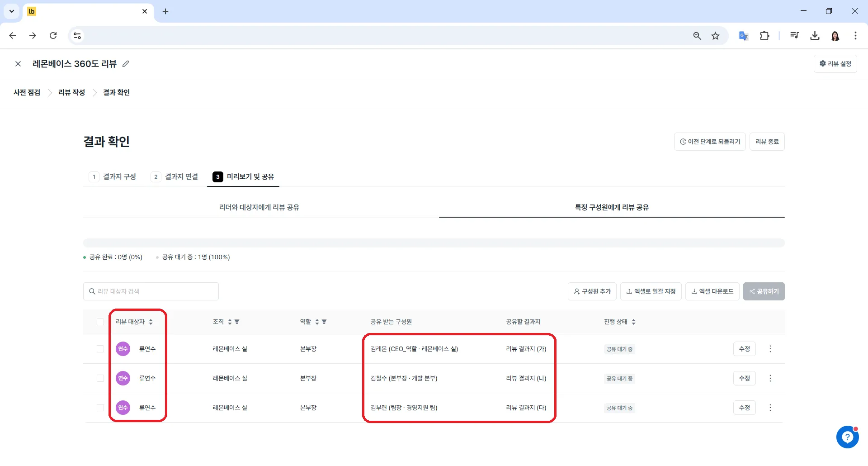The width and height of the screenshot is (868, 466).
Task: Click the browser zoom magnifier icon
Action: (x=697, y=36)
